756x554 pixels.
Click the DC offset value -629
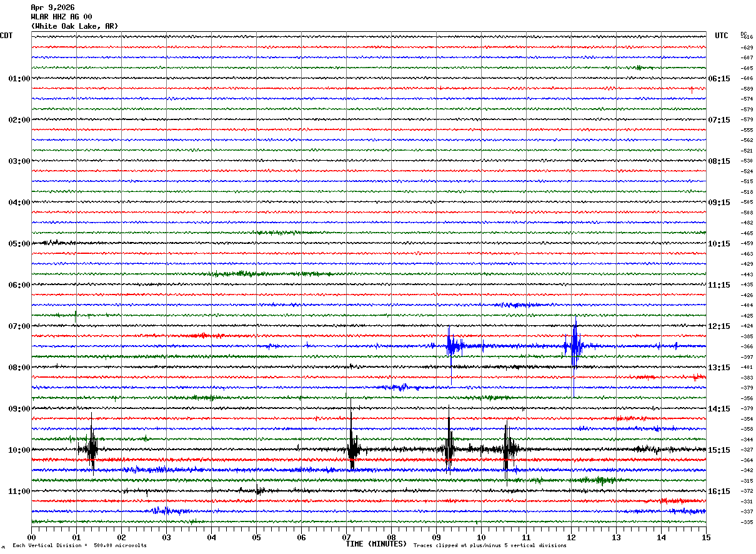click(x=747, y=48)
